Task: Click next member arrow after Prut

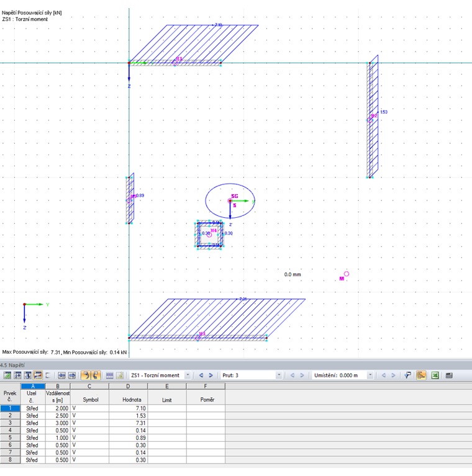Action: pyautogui.click(x=302, y=375)
